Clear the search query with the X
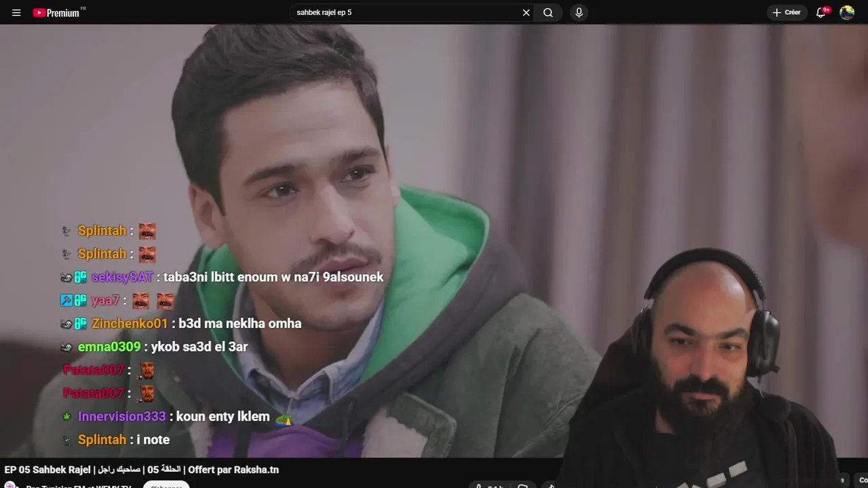 (x=526, y=12)
